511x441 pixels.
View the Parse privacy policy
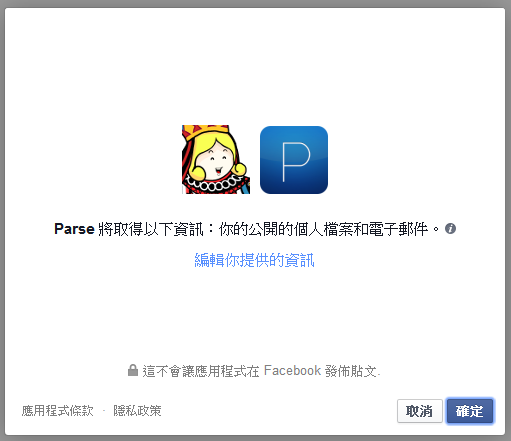[x=137, y=411]
